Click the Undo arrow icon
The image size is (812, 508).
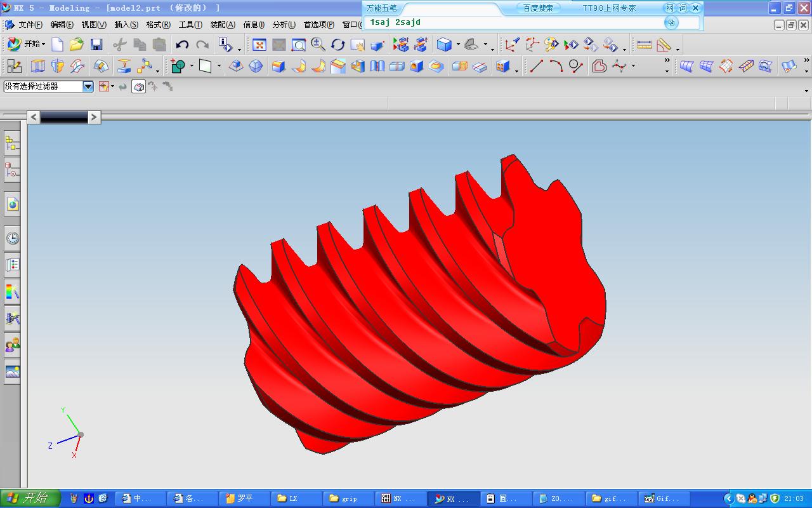click(x=183, y=44)
